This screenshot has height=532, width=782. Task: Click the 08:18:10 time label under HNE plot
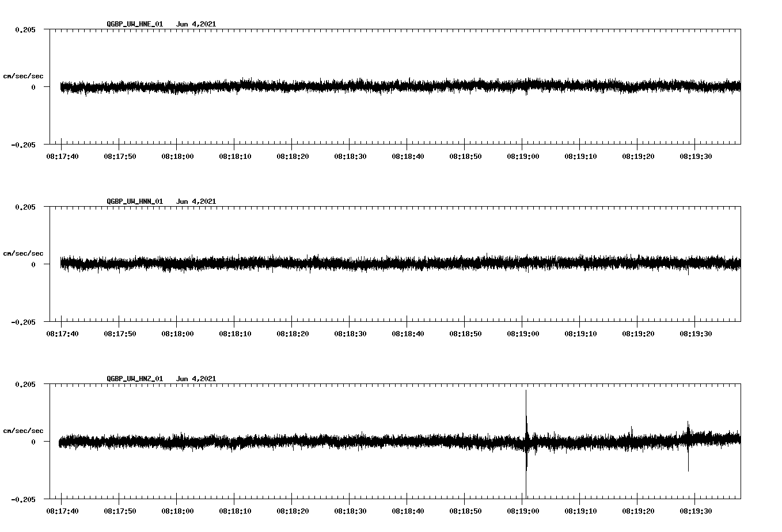point(236,157)
